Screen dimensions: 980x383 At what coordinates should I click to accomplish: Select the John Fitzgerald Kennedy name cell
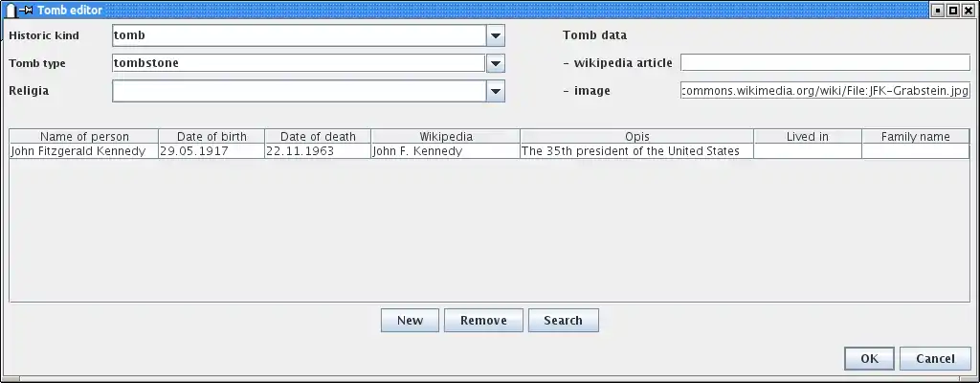tap(84, 151)
